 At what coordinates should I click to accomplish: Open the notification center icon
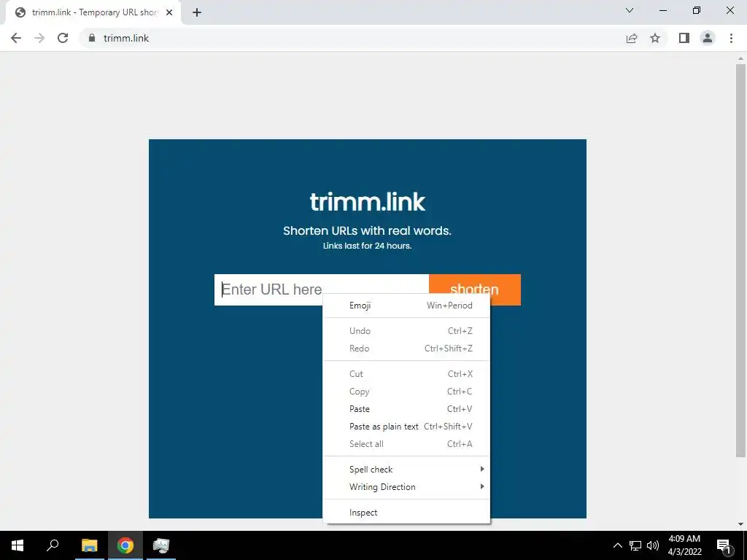point(724,545)
